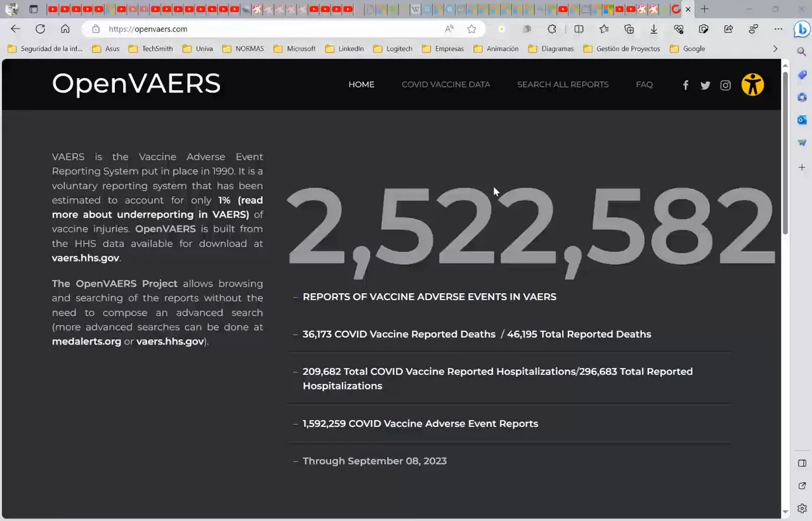
Task: Activate Read Aloud in address bar
Action: click(x=449, y=29)
